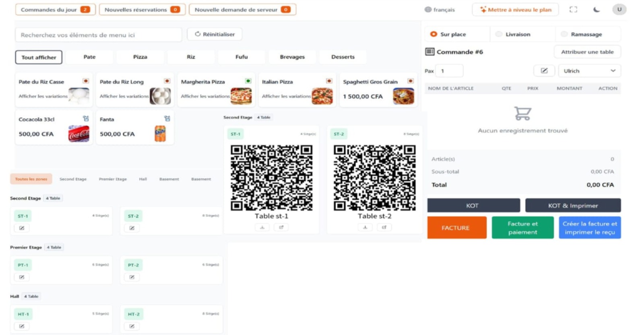
Task: Open the Second Etage zone tab
Action: coord(73,179)
